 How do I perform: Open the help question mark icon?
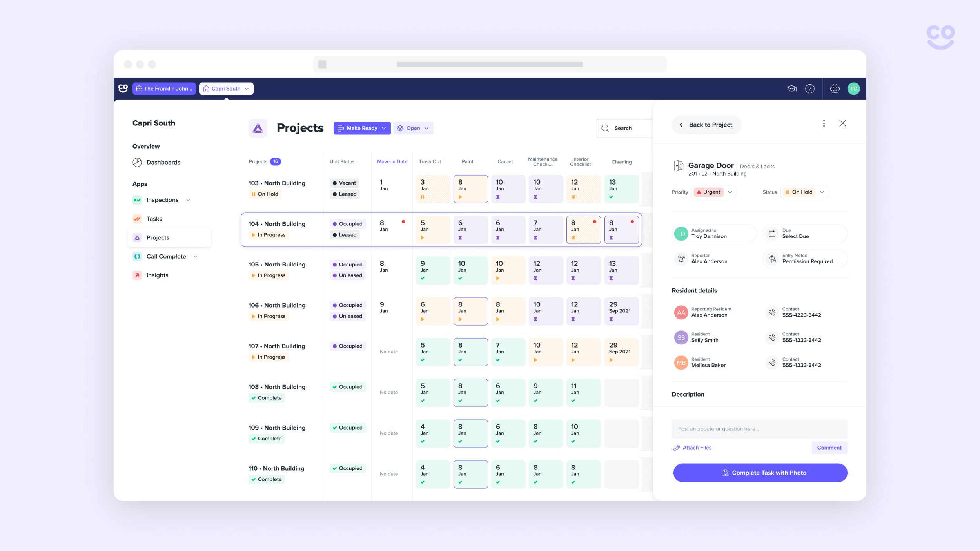[x=810, y=89]
